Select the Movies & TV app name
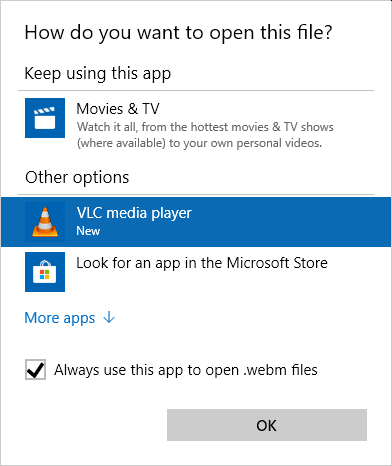This screenshot has height=466, width=392. (118, 109)
